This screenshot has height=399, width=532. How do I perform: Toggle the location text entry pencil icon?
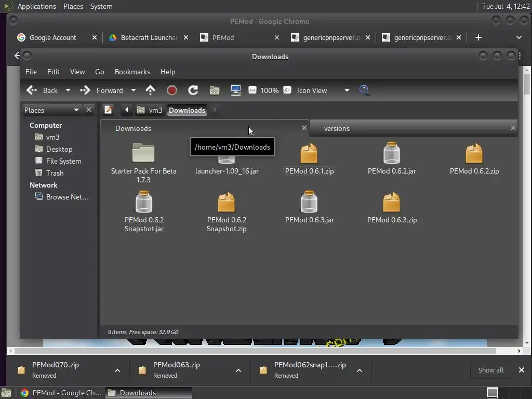(x=108, y=110)
